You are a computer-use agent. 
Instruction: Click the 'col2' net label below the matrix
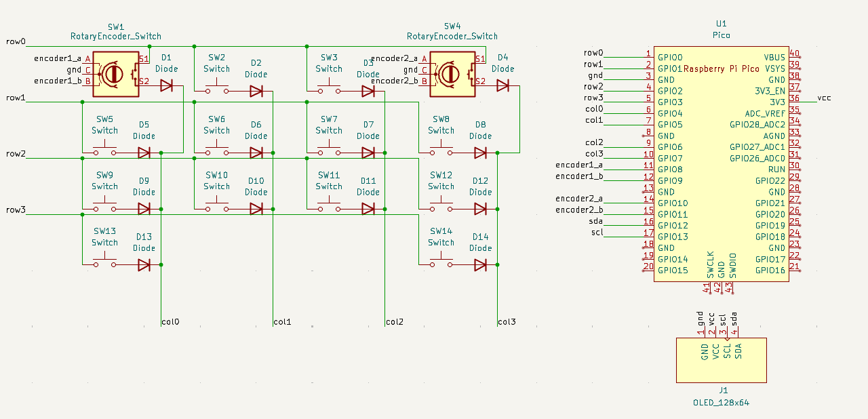[x=395, y=321]
